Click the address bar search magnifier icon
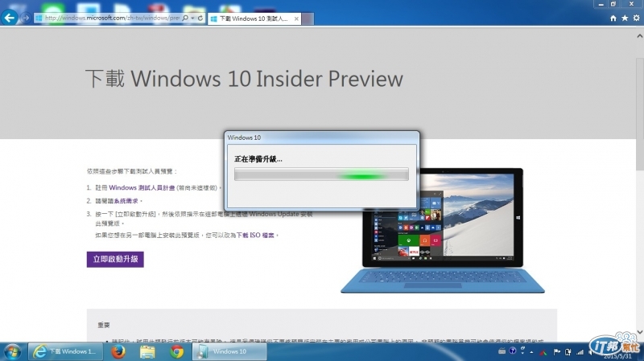 click(185, 18)
